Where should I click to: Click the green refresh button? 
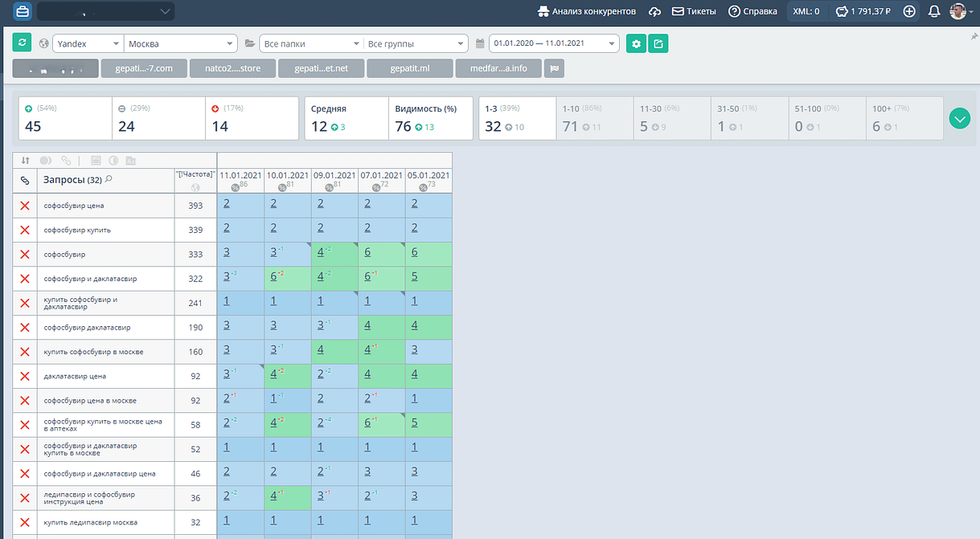click(22, 43)
